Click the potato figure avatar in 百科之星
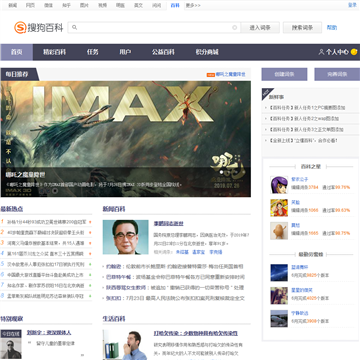Image resolution: width=360 pixels, height=360 pixels. click(x=279, y=230)
